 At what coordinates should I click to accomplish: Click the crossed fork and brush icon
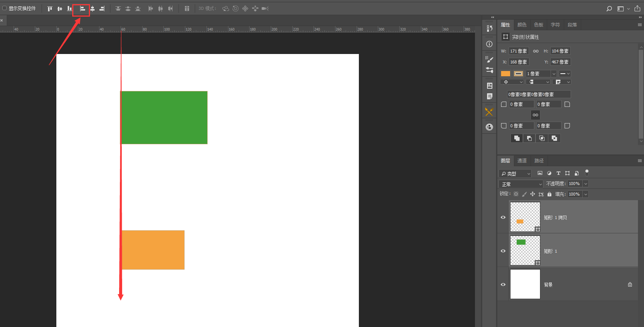pyautogui.click(x=489, y=112)
